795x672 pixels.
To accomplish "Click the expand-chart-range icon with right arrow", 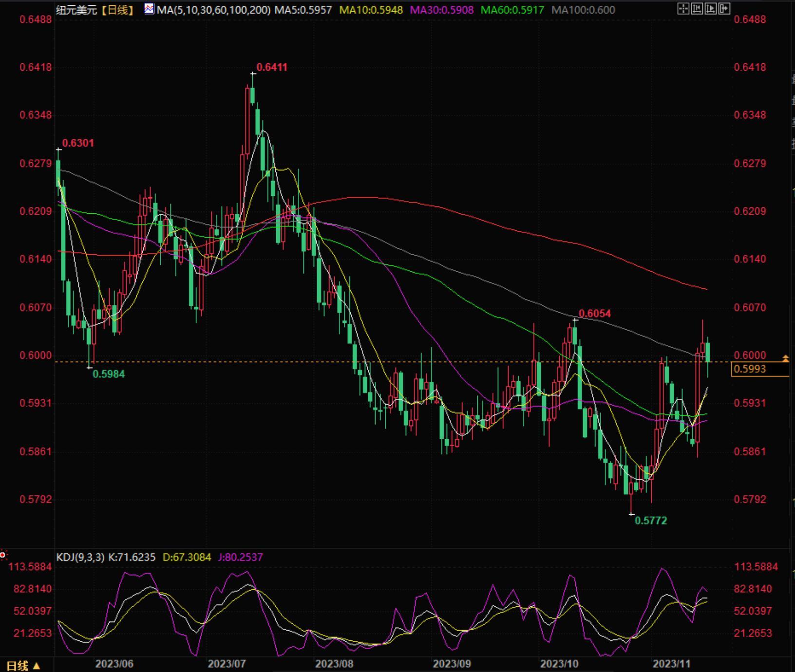I will pos(711,9).
